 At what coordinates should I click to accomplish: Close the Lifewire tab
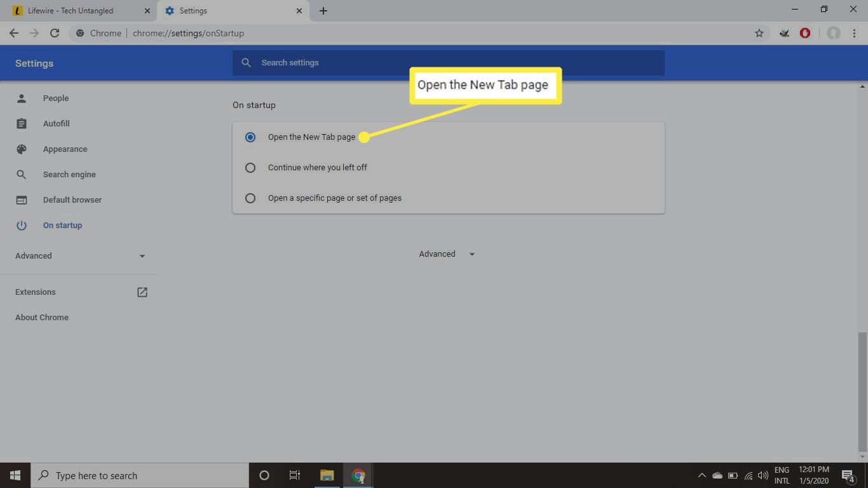pos(147,11)
